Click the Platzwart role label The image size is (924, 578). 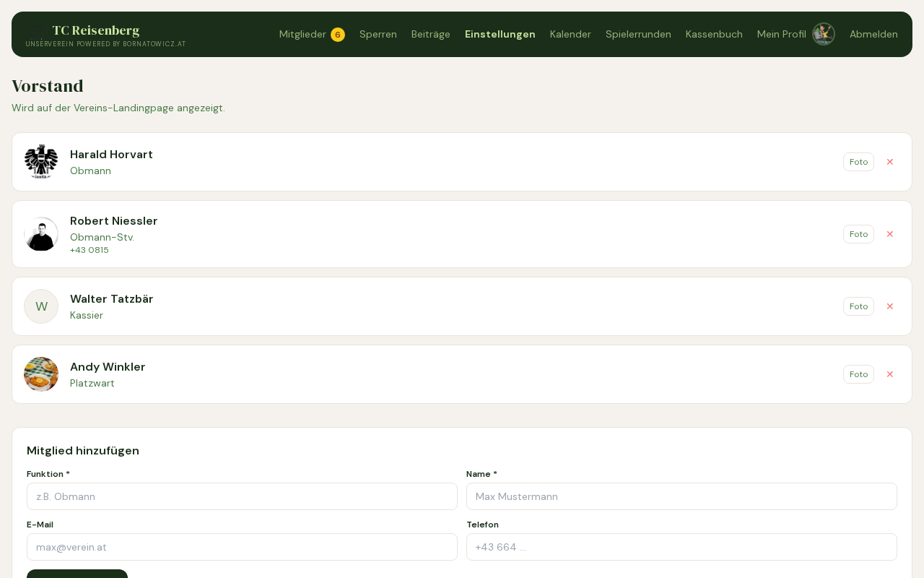92,383
